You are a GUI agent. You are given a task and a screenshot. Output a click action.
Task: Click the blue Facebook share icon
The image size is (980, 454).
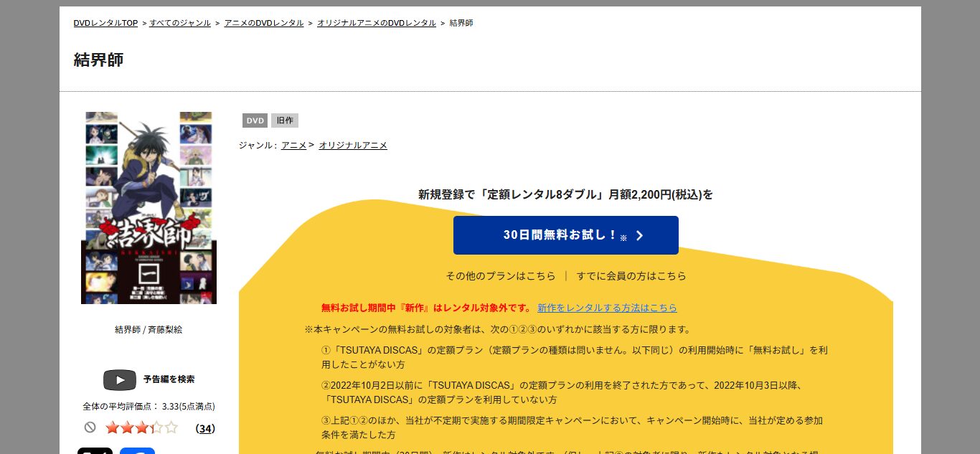[x=137, y=450]
